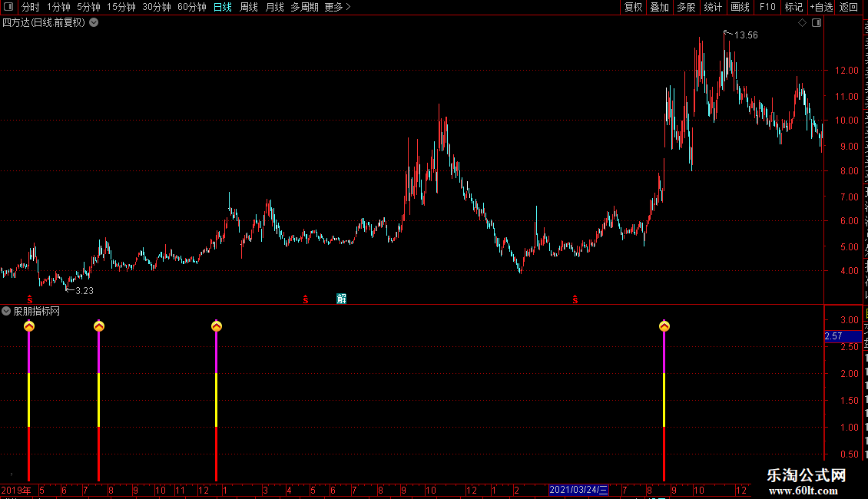Select the 15分钟 period
Image resolution: width=868 pixels, height=499 pixels.
(x=121, y=7)
